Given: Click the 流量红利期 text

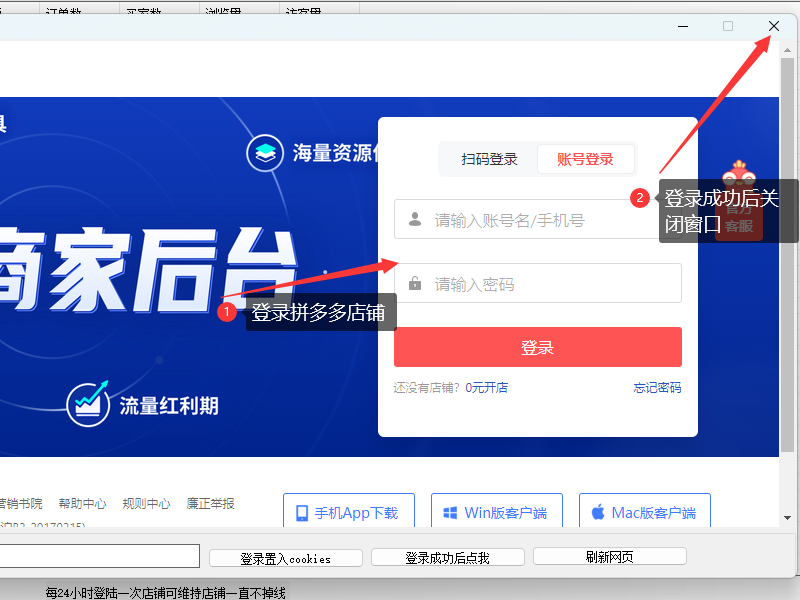Looking at the screenshot, I should click(169, 406).
